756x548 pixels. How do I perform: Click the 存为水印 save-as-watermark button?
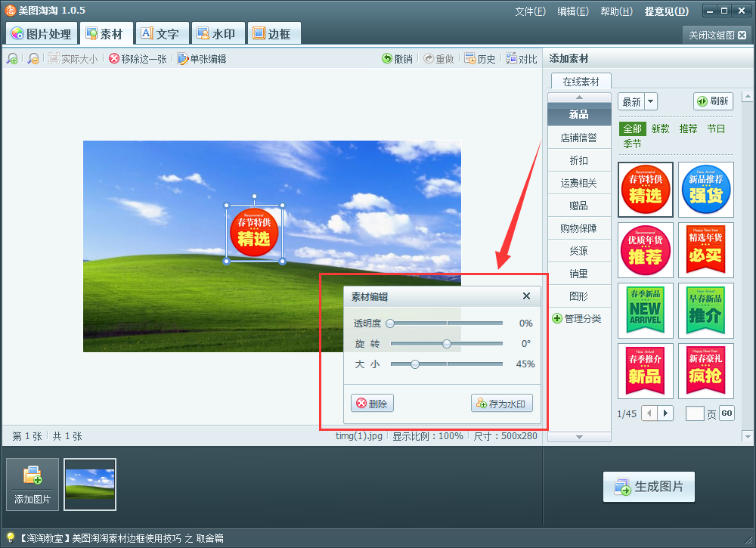502,403
